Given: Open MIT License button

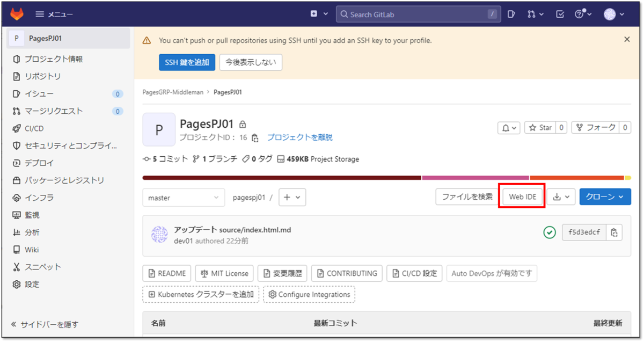Looking at the screenshot, I should (x=224, y=273).
